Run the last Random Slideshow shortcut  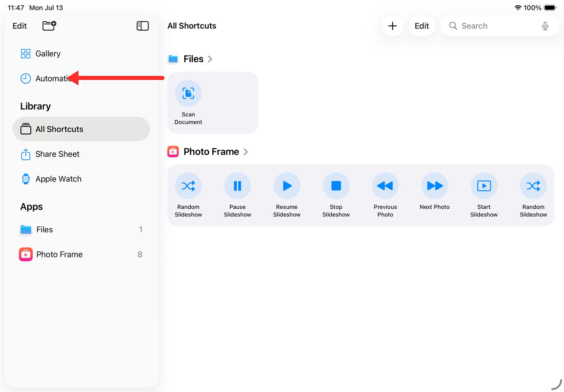[533, 195]
